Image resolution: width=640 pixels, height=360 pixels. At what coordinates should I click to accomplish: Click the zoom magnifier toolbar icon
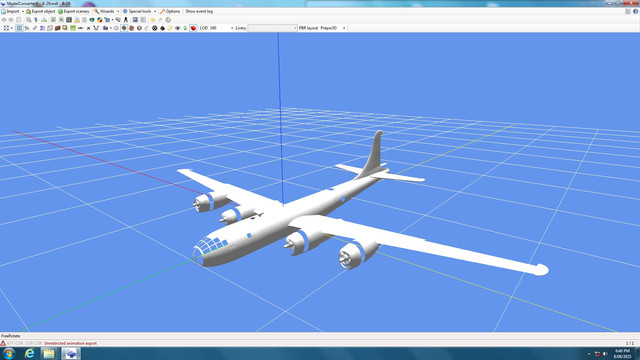pyautogui.click(x=29, y=20)
